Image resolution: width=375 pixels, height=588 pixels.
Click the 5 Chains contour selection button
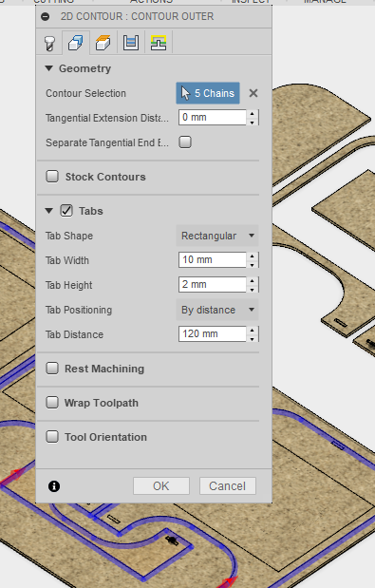[208, 93]
